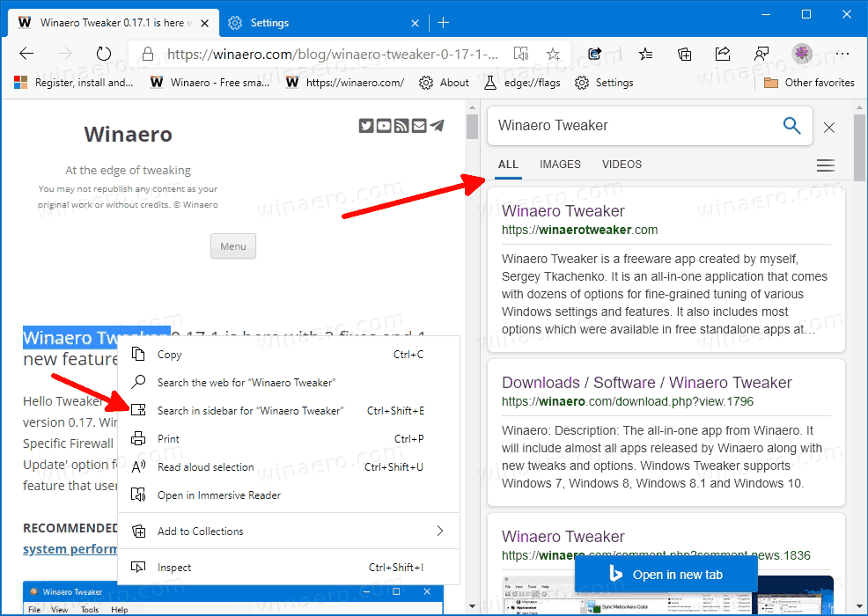Switch to the Settings tab
Screen dimensions: 868x616
point(323,23)
